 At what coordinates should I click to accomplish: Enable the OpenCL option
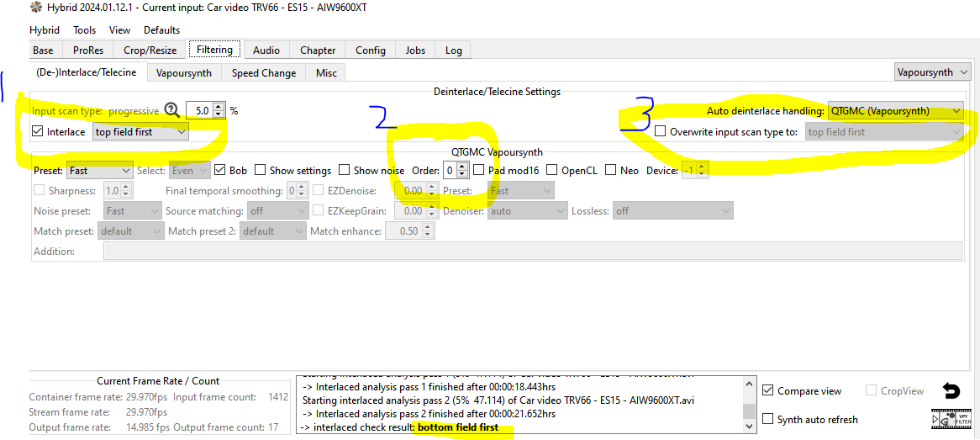coord(552,171)
